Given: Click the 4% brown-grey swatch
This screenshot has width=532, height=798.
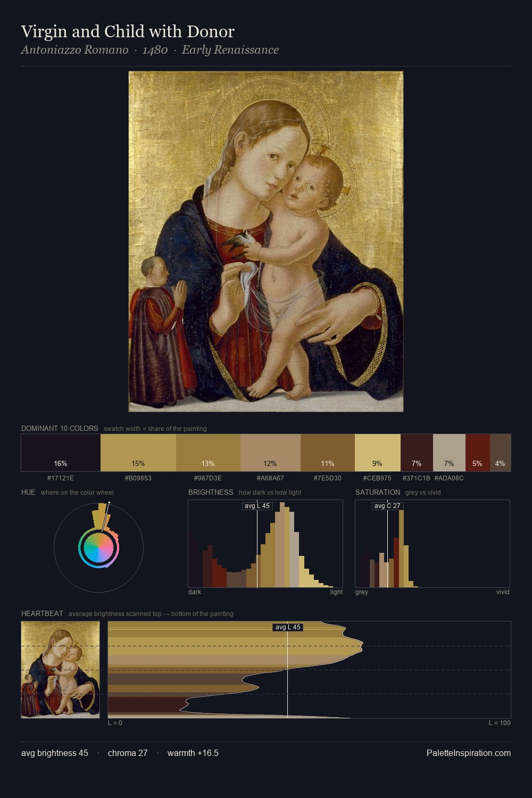Looking at the screenshot, I should point(500,453).
